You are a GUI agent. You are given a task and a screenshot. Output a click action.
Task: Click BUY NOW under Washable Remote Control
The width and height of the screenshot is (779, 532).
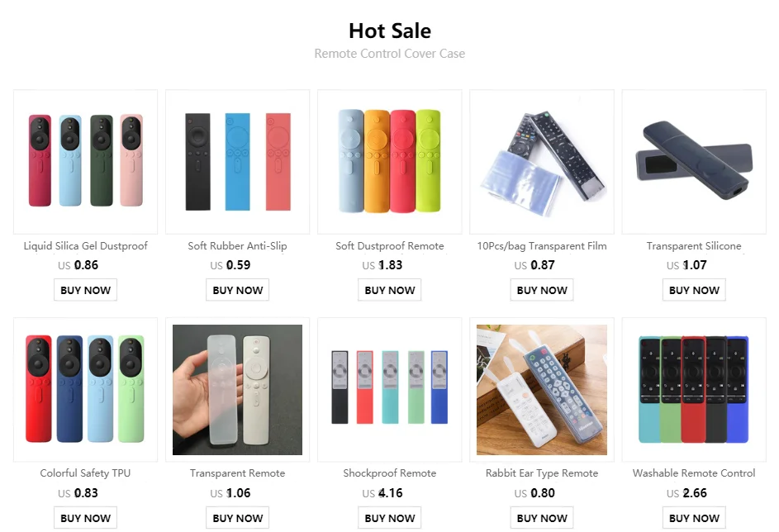pos(694,518)
